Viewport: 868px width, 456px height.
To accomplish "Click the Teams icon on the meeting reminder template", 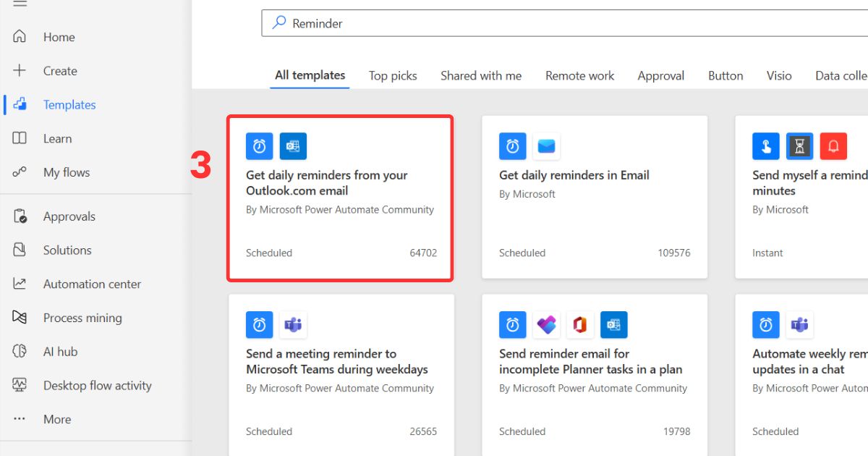I will tap(293, 324).
